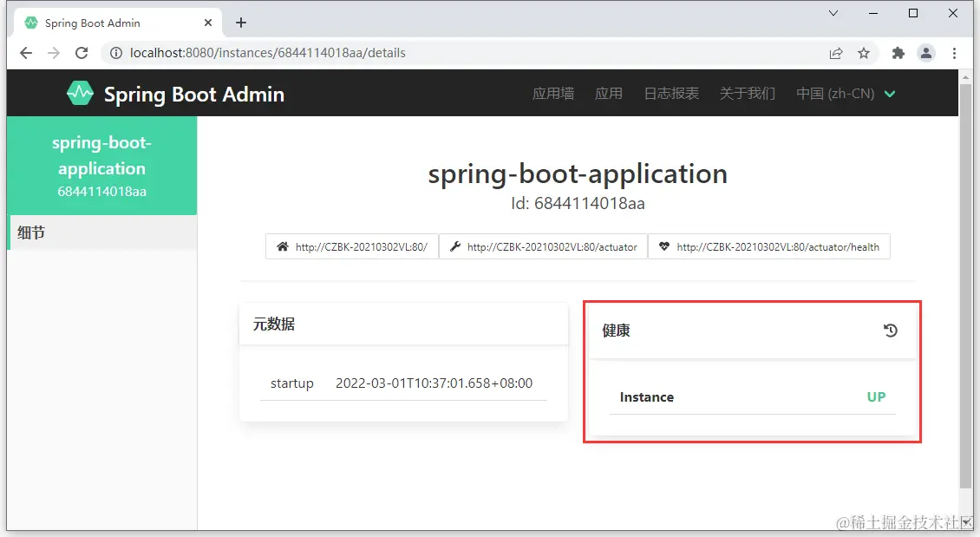The width and height of the screenshot is (980, 537).
Task: Click the Id: 6844114018aa subtitle
Action: click(x=578, y=204)
